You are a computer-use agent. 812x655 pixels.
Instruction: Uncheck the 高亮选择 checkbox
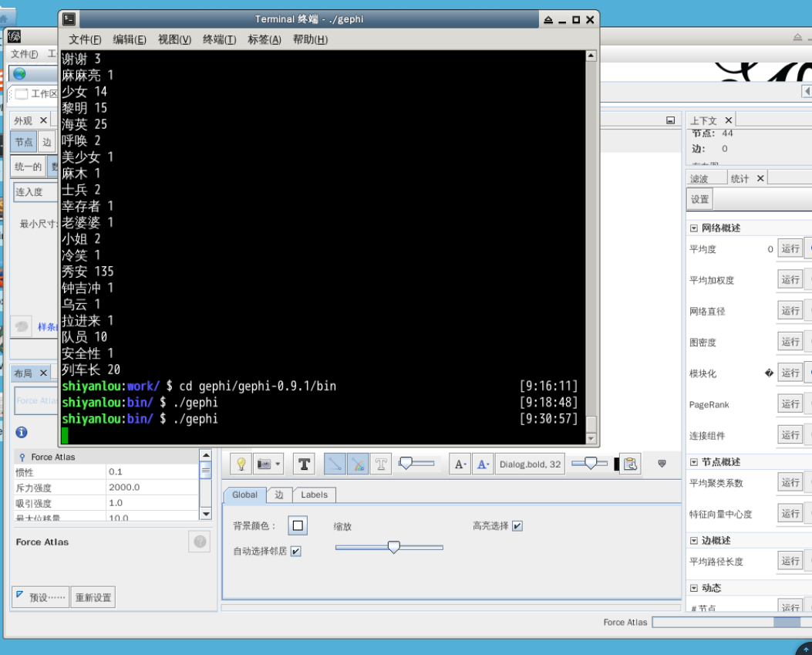click(x=517, y=526)
